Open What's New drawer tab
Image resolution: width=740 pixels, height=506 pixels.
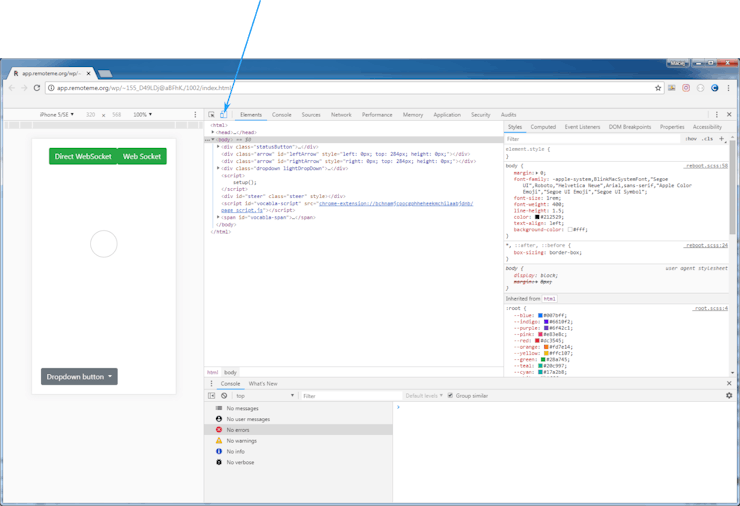coord(263,384)
